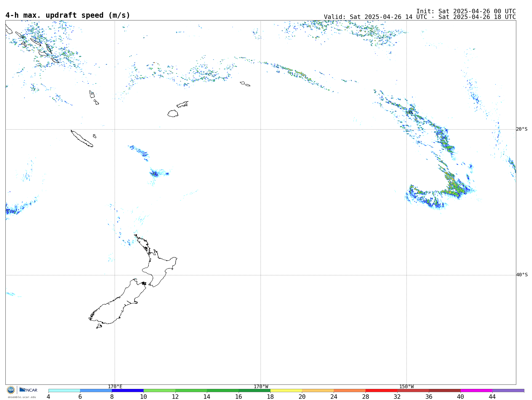Select the red 28-32 m/s color swatch
The width and height of the screenshot is (532, 400).
click(381, 391)
